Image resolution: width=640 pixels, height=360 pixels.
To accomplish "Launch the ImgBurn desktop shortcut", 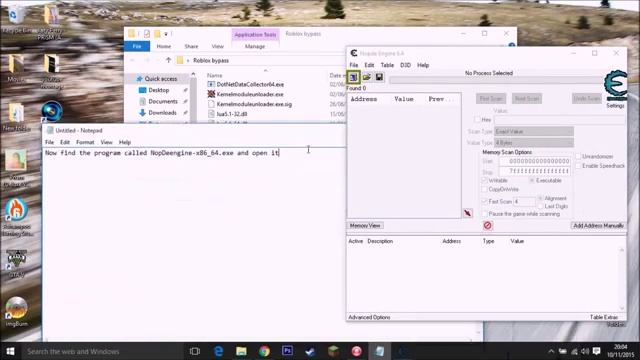I will (x=16, y=312).
